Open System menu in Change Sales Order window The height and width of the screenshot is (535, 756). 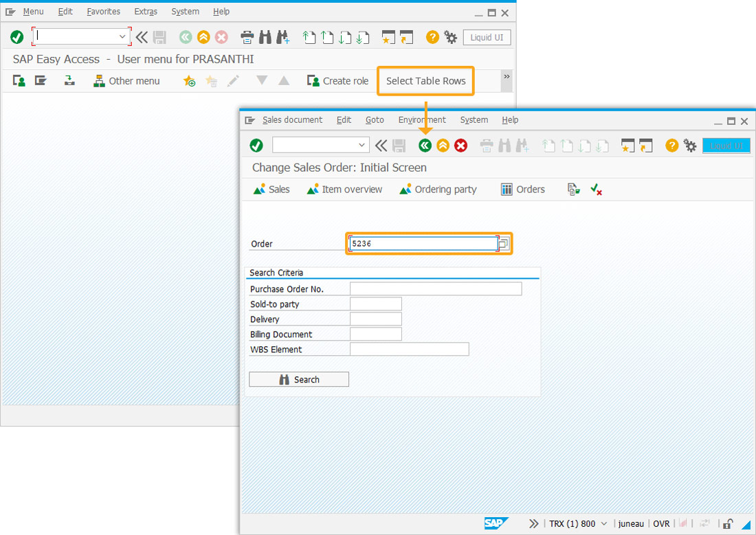pyautogui.click(x=474, y=120)
